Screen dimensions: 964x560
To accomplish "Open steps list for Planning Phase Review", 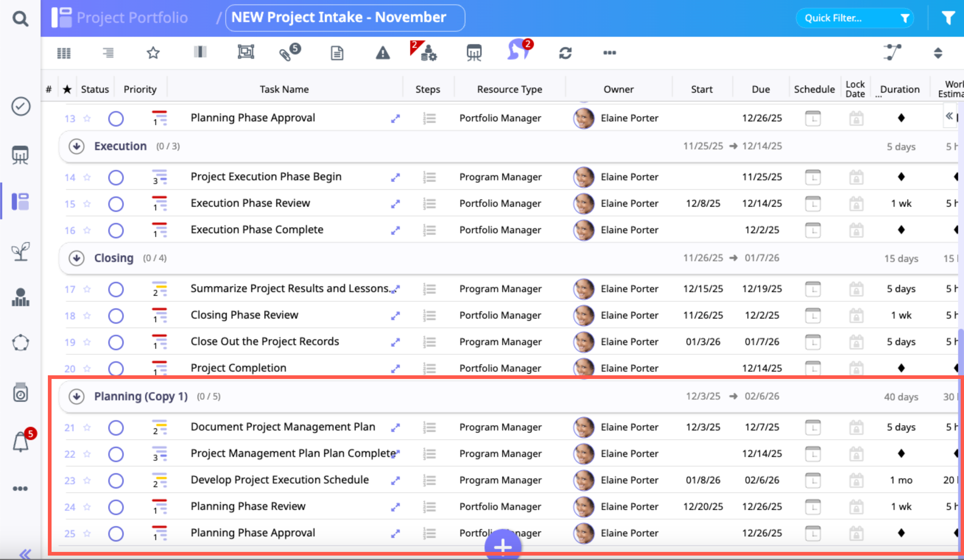I will pos(429,507).
